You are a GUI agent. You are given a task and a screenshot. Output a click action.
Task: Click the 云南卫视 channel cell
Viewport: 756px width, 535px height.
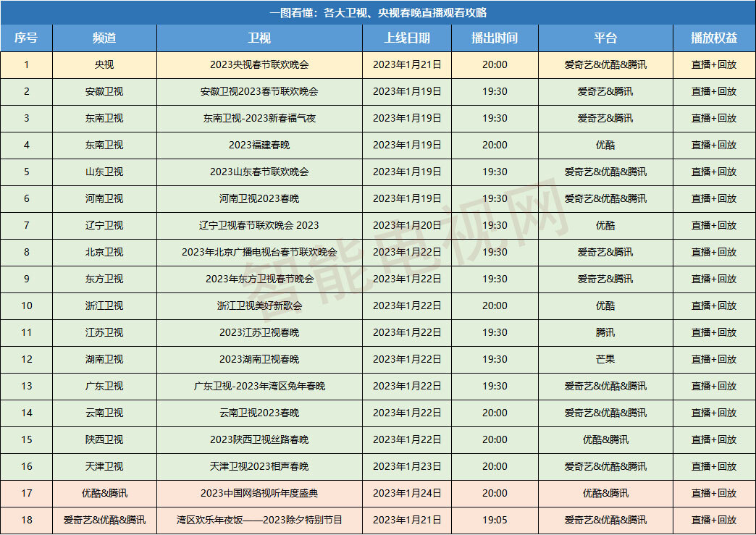coord(104,413)
